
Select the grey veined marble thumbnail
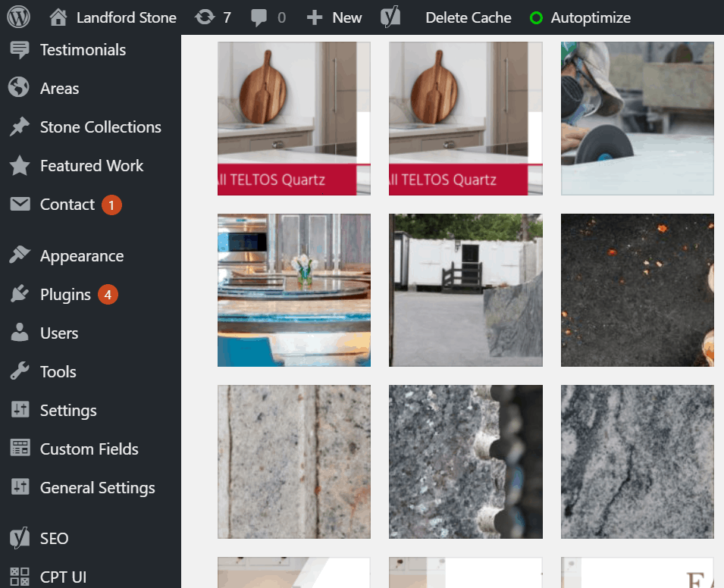[x=637, y=461]
